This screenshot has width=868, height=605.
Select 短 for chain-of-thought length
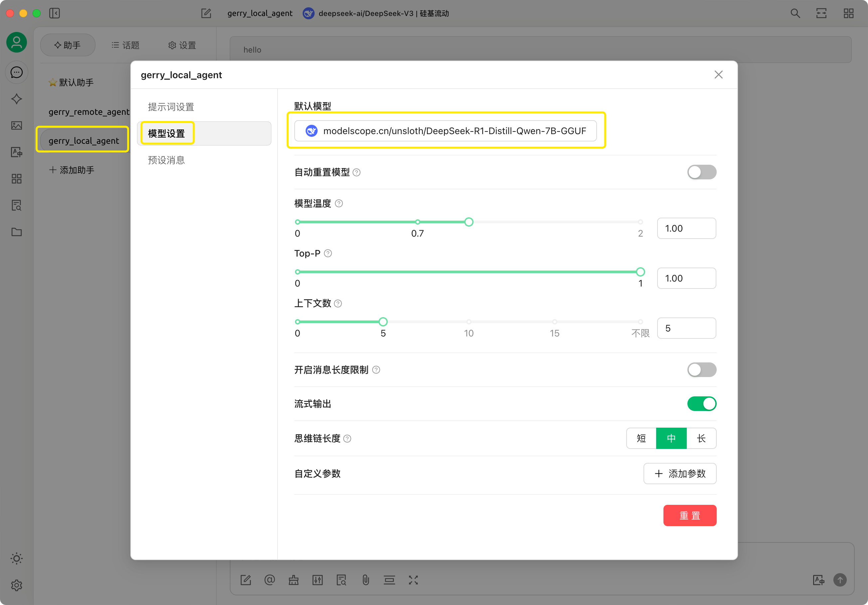tap(641, 438)
